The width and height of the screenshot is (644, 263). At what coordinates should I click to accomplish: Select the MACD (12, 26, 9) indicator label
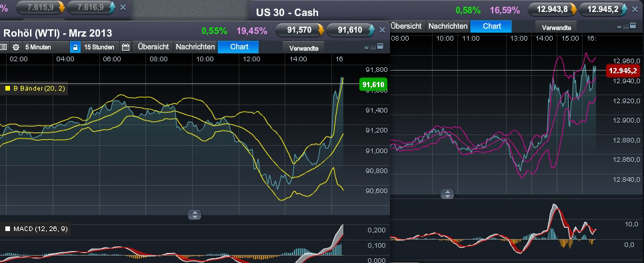click(40, 229)
